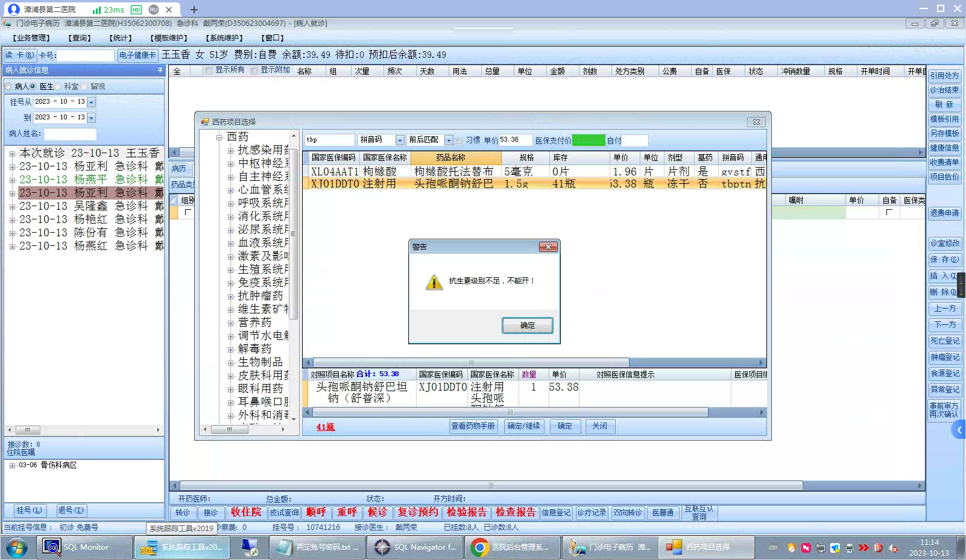Image resolution: width=966 pixels, height=560 pixels.
Task: Click the 漳浦县第二医院 tab avatar icon
Action: click(14, 10)
